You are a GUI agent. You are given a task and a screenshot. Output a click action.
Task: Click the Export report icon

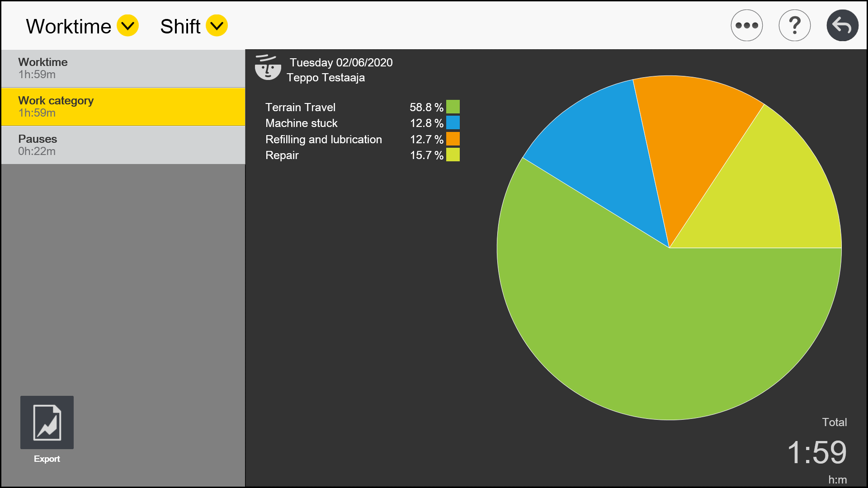[47, 422]
